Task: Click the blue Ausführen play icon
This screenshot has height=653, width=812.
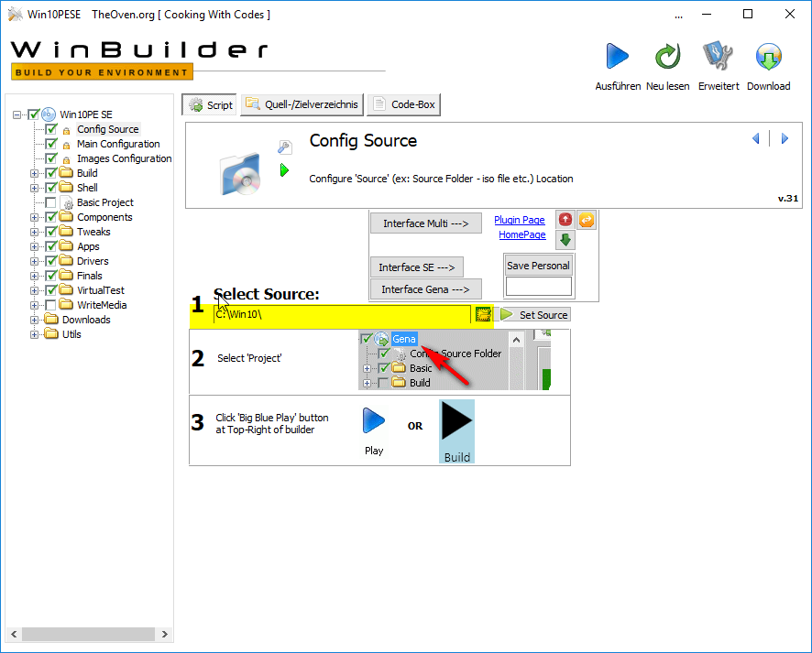Action: pos(618,56)
